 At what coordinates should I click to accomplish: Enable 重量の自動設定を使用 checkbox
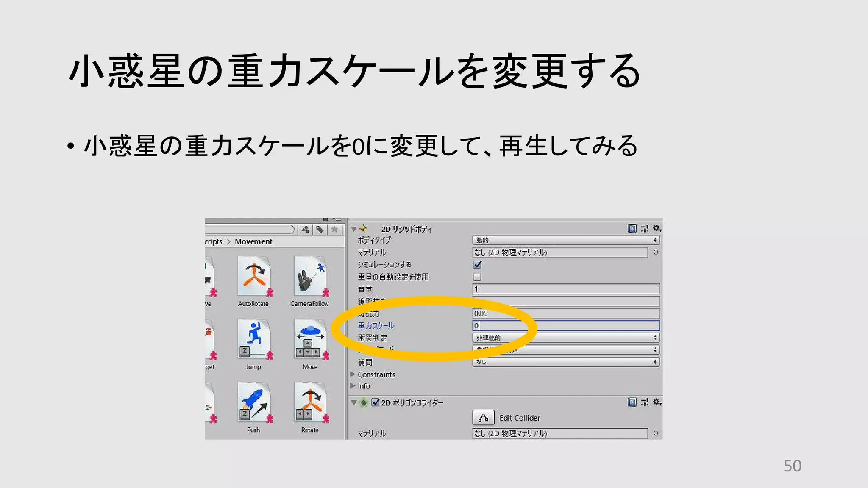click(x=477, y=277)
